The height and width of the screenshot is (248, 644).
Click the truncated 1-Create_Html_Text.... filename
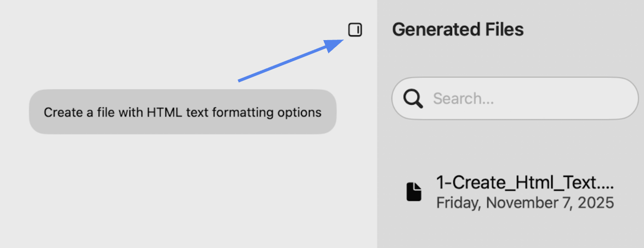[525, 182]
